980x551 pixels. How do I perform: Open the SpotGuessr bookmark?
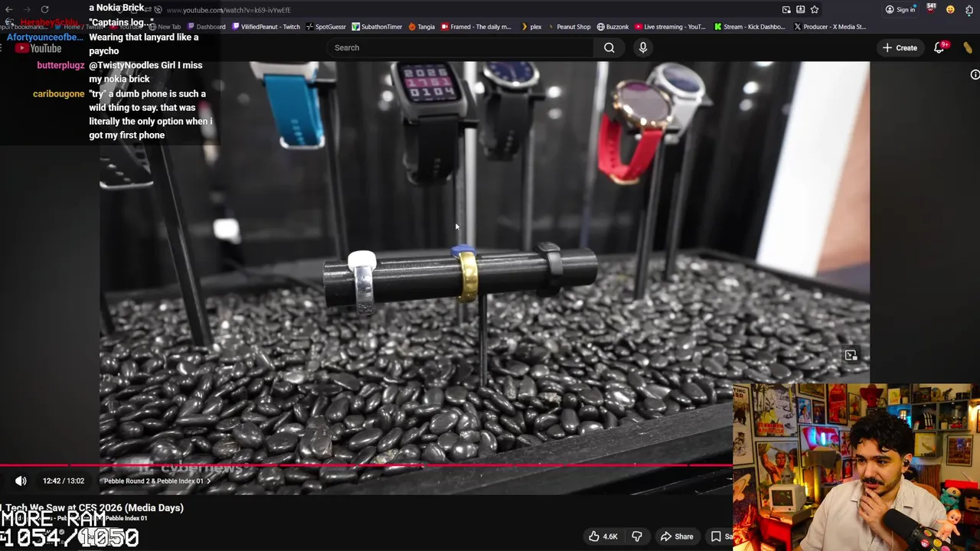pos(325,27)
